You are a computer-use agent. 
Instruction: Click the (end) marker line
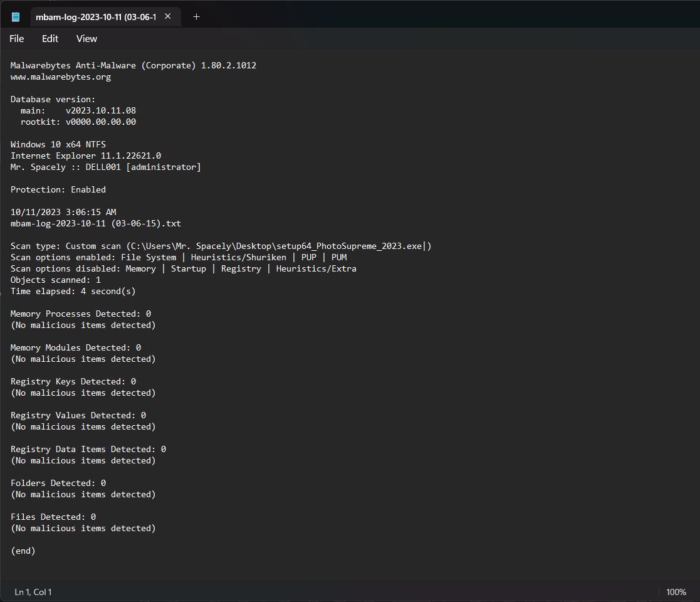pos(23,551)
